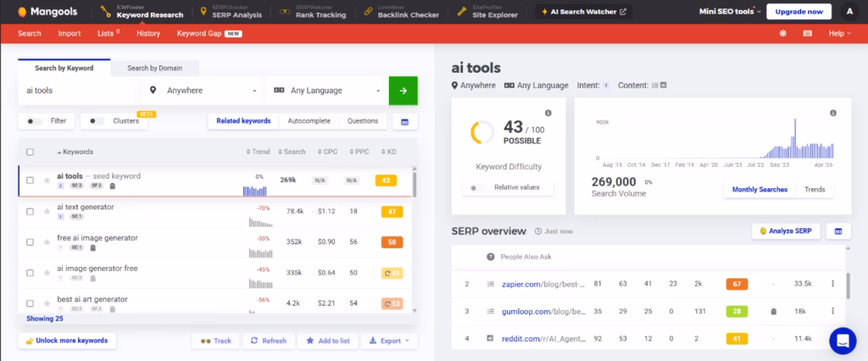Image resolution: width=868 pixels, height=361 pixels.
Task: Switch to Autocomplete tab
Action: (309, 121)
